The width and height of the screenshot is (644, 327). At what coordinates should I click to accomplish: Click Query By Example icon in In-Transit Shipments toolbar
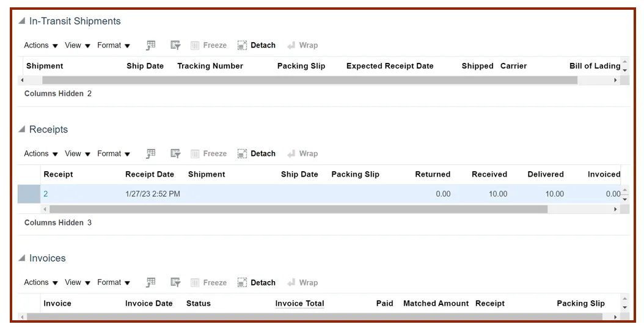175,45
